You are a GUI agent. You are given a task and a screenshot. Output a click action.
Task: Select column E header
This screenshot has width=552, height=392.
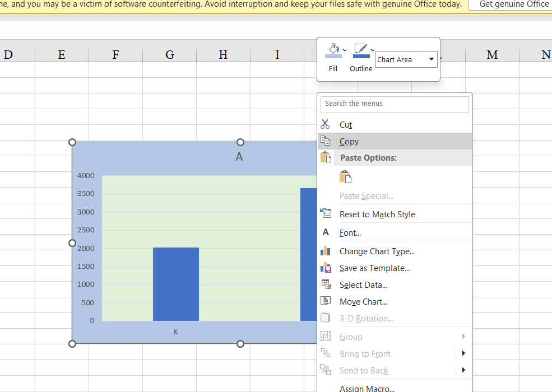click(62, 54)
